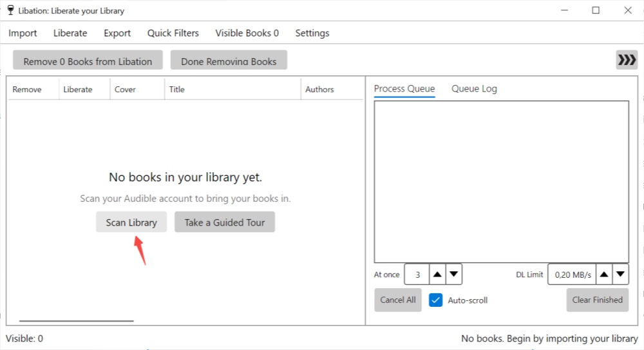Open the Quick Filters menu
Viewport: 644px width, 350px height.
pos(173,33)
